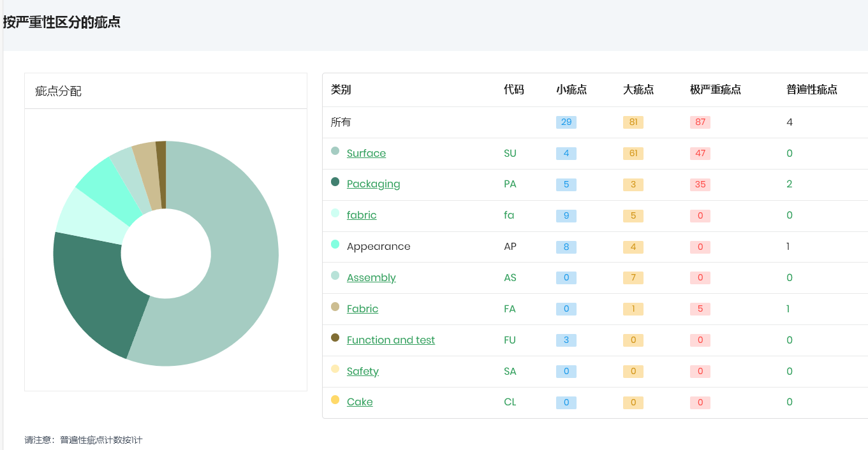Click the AP code cell
Screen dimensions: 868x450
click(510, 247)
